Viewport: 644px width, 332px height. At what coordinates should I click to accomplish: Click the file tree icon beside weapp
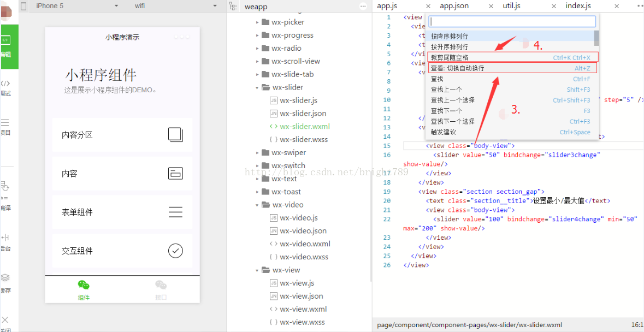(x=233, y=6)
